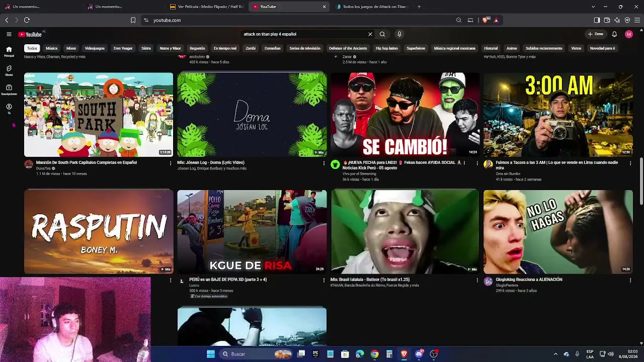644x362 pixels.
Task: Select the Música filter chip
Action: [x=52, y=48]
